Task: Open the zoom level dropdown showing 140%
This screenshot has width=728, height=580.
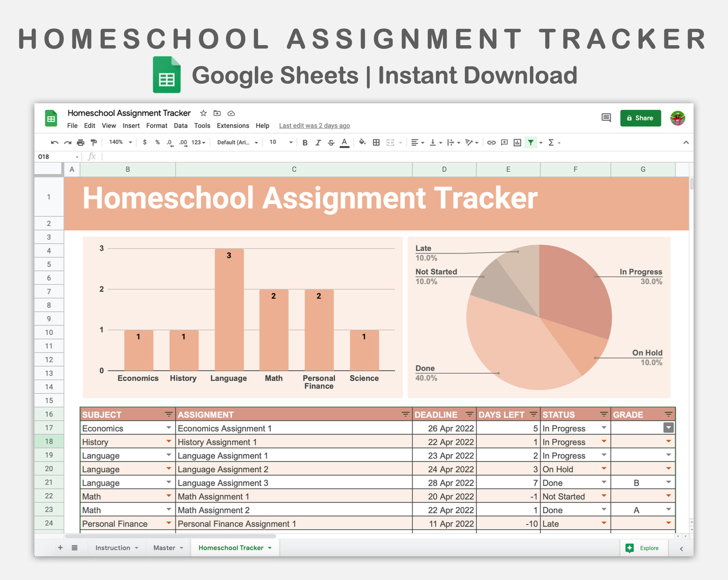Action: click(x=119, y=142)
